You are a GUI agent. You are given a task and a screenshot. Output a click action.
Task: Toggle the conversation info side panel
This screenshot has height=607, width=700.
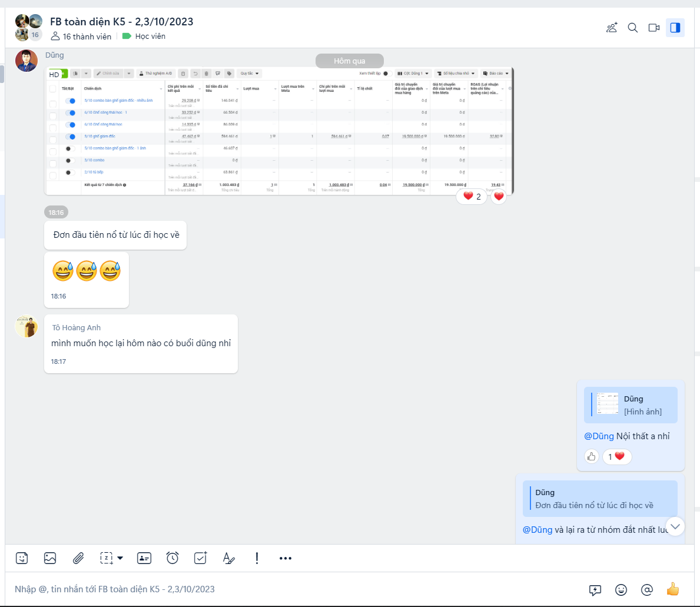(675, 27)
